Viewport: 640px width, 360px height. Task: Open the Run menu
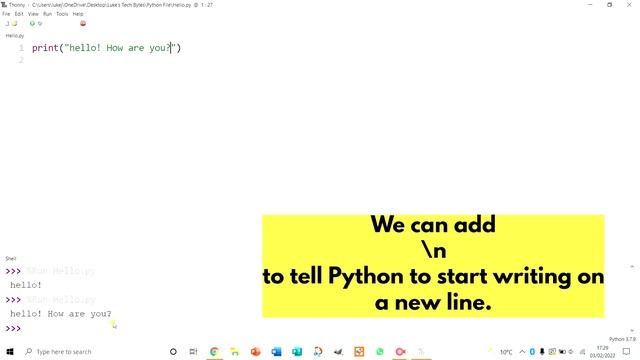(x=47, y=14)
